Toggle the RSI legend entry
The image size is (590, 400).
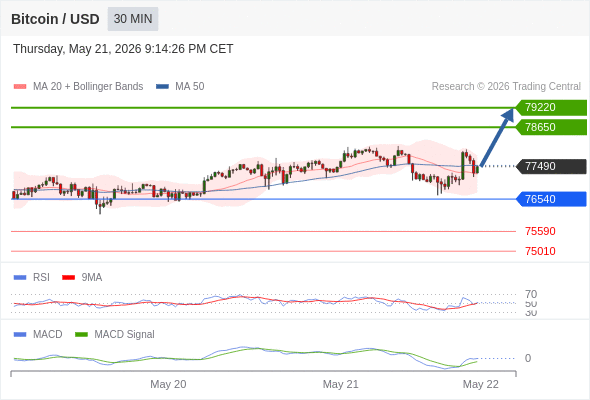tap(41, 278)
